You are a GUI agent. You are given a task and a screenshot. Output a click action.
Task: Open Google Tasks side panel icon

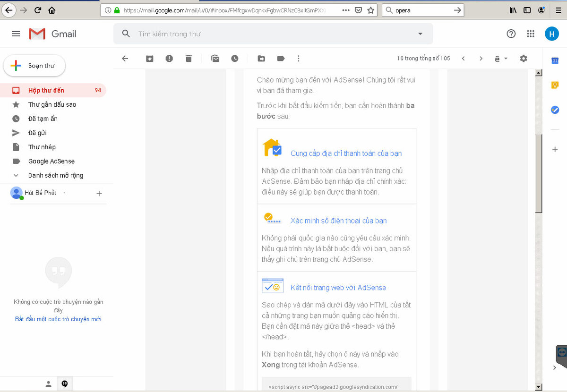555,110
